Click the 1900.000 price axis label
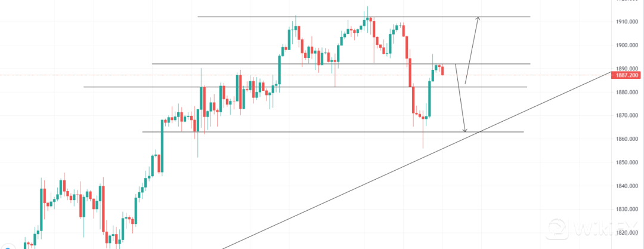The image size is (644, 249). pyautogui.click(x=628, y=45)
